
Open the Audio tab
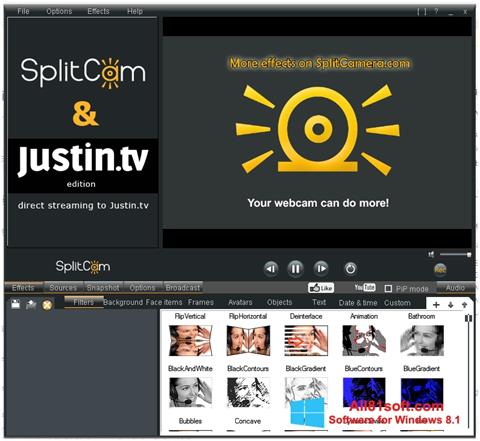coord(455,288)
